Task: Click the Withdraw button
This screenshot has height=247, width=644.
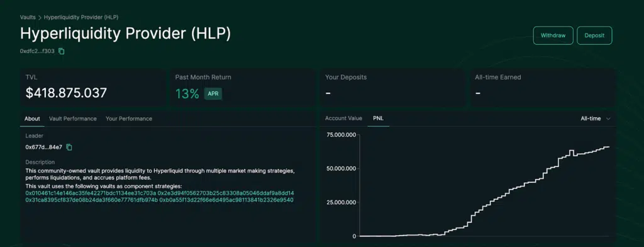Action: click(x=553, y=35)
